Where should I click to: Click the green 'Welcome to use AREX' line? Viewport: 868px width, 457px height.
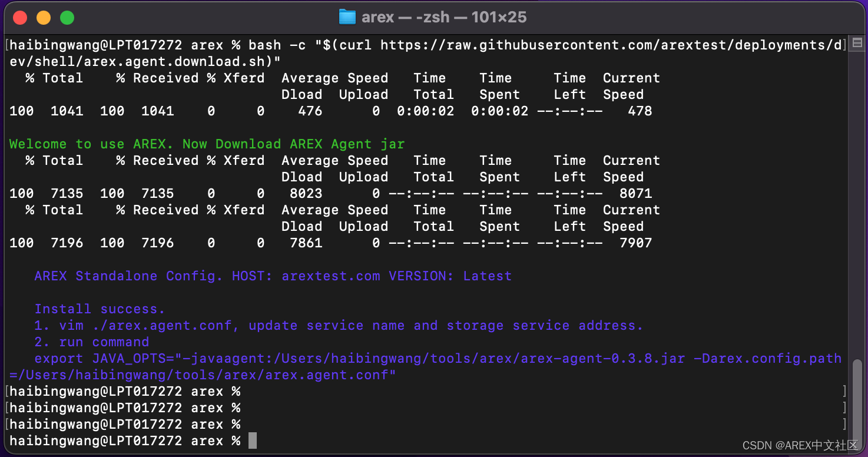coord(207,144)
